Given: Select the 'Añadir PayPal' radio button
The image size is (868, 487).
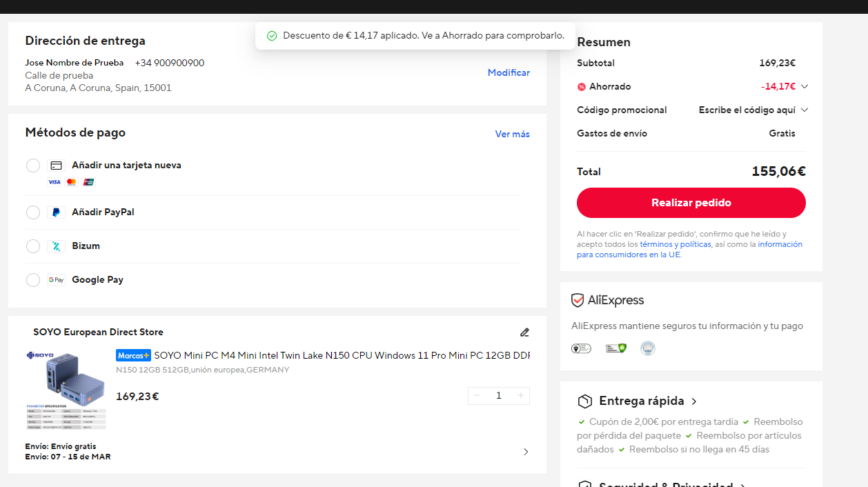Looking at the screenshot, I should click(x=33, y=212).
